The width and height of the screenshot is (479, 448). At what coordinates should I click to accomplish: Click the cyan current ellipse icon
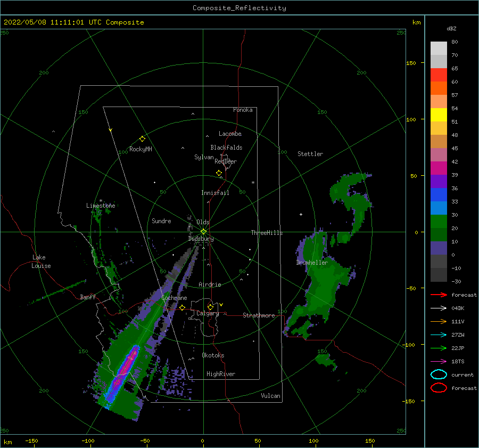point(439,374)
